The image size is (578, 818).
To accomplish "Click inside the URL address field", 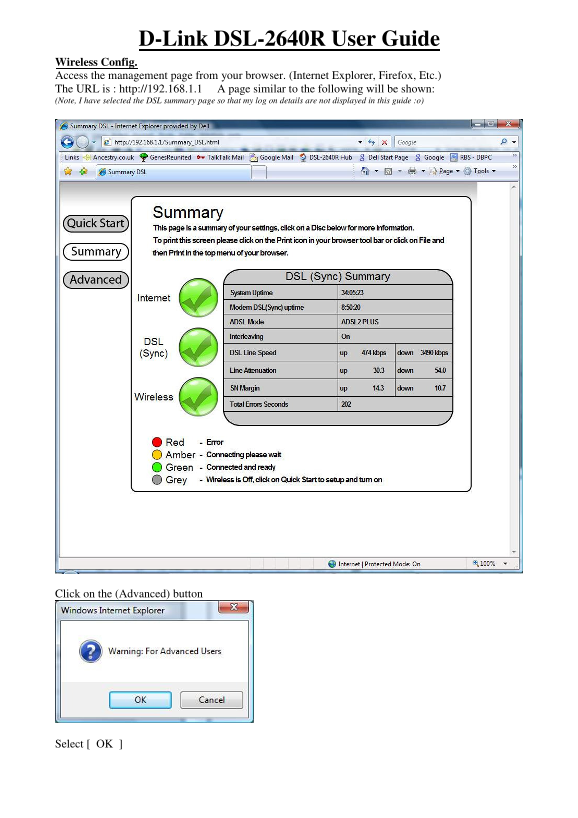I will 230,142.
